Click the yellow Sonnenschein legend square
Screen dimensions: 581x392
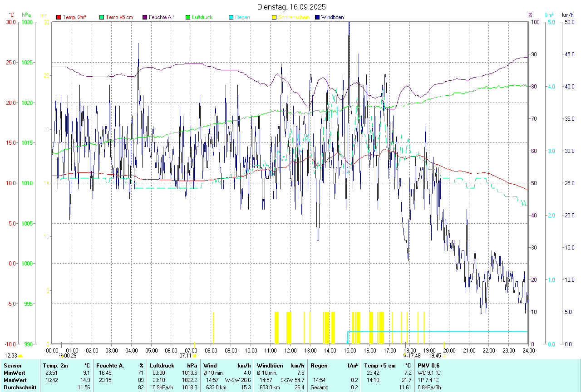274,17
